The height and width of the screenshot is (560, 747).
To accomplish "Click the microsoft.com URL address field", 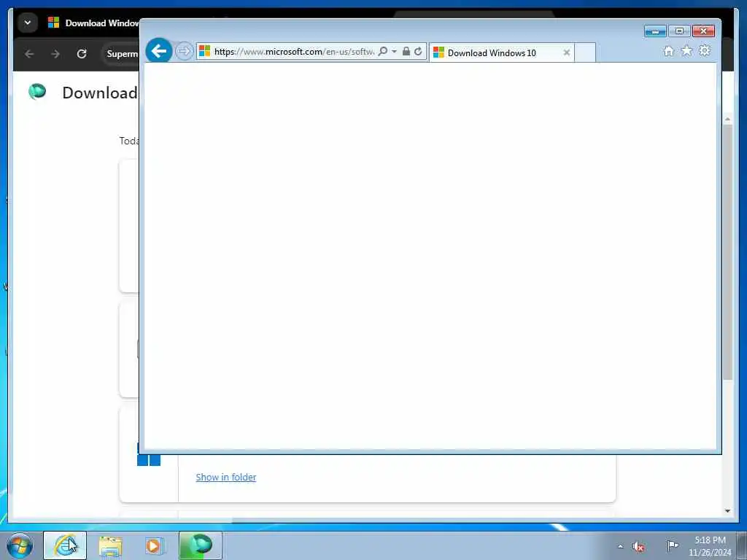I will tap(294, 52).
